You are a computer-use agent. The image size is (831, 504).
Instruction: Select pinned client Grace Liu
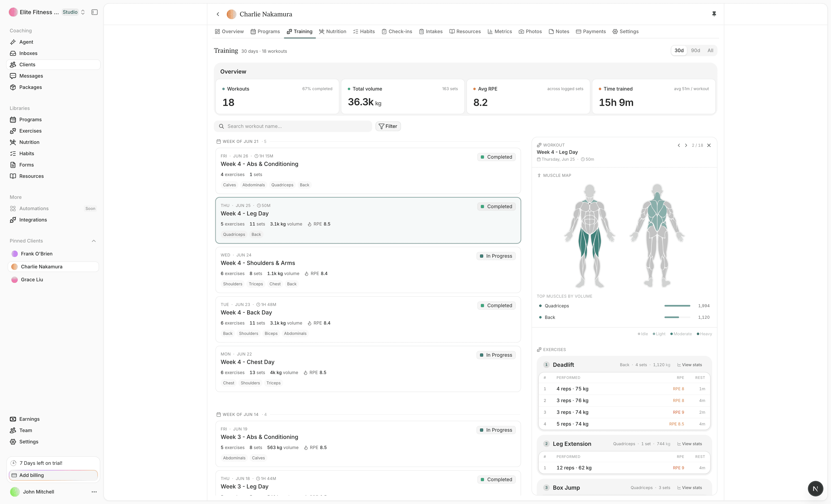[53, 280]
